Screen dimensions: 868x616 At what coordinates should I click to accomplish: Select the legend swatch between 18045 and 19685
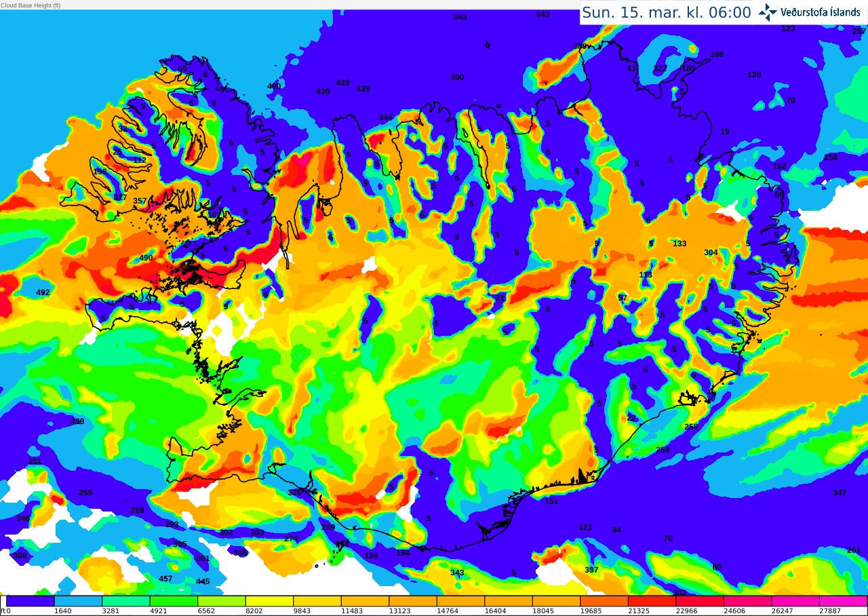(556, 601)
